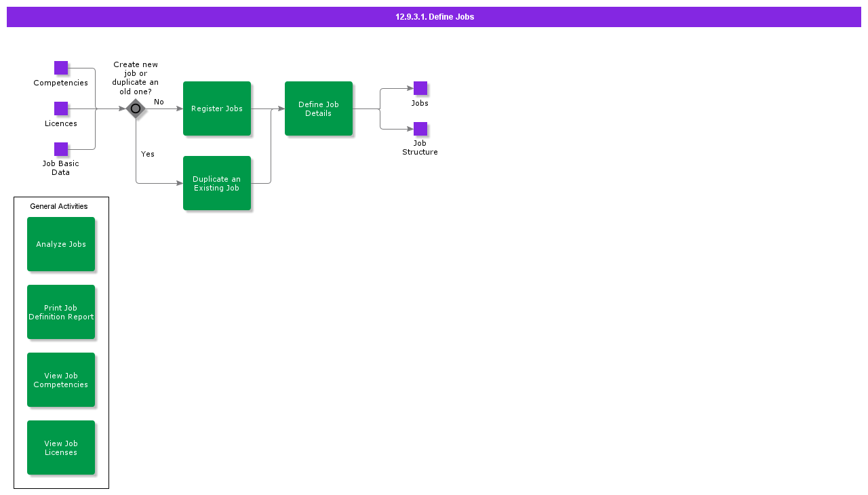
Task: Click the purple Competencies input square
Action: pyautogui.click(x=61, y=68)
